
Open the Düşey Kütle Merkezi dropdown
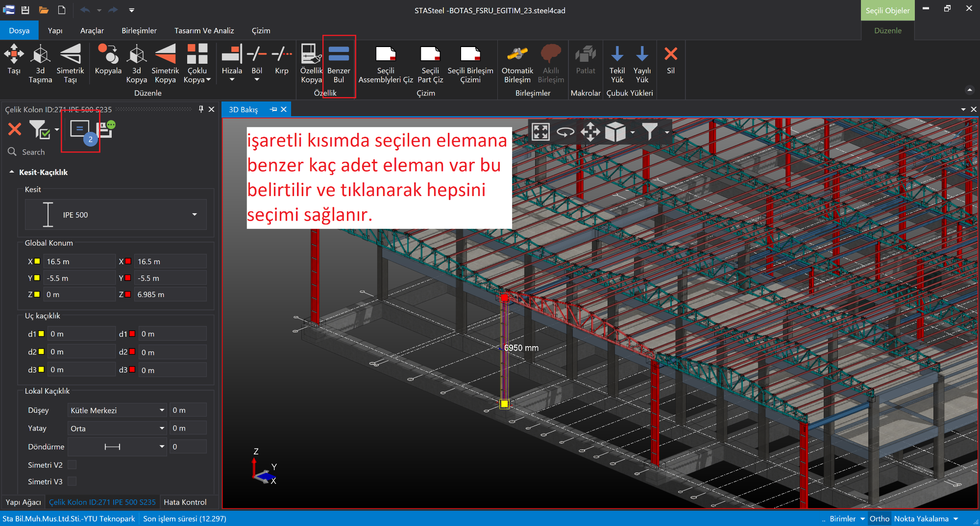[x=162, y=410]
